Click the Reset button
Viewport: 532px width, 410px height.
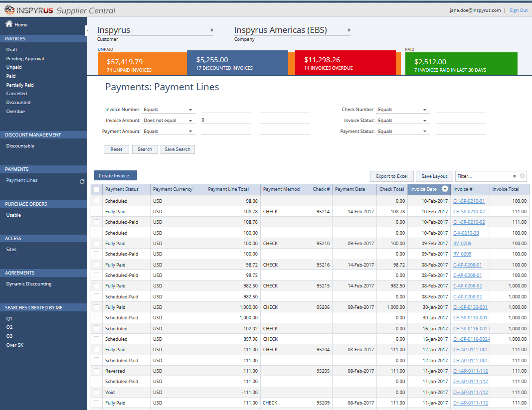pos(116,149)
